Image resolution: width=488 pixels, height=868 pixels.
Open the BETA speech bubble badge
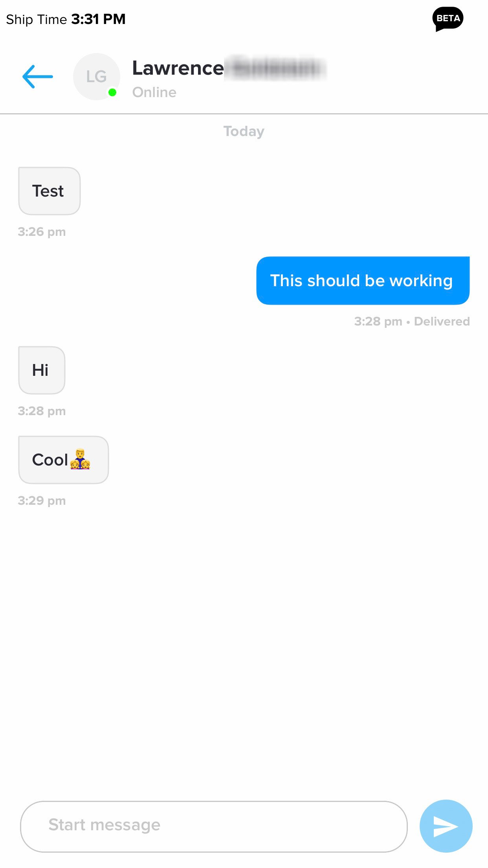(448, 19)
